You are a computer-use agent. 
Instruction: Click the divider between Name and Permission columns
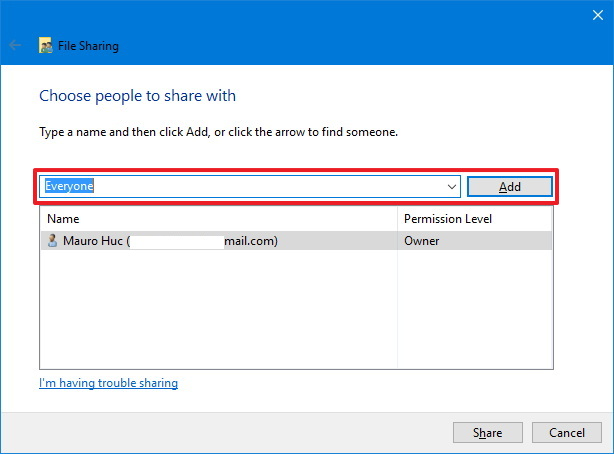tap(397, 219)
